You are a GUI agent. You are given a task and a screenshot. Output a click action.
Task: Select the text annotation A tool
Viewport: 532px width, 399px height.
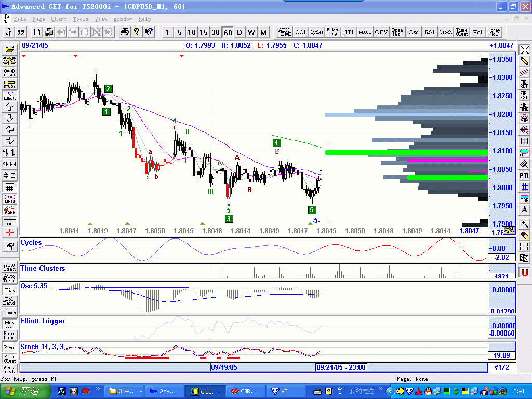[x=525, y=210]
